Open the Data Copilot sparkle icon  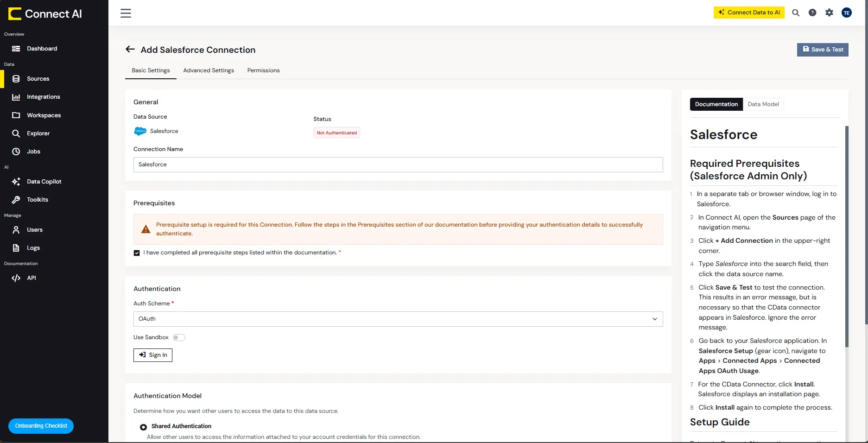[16, 182]
